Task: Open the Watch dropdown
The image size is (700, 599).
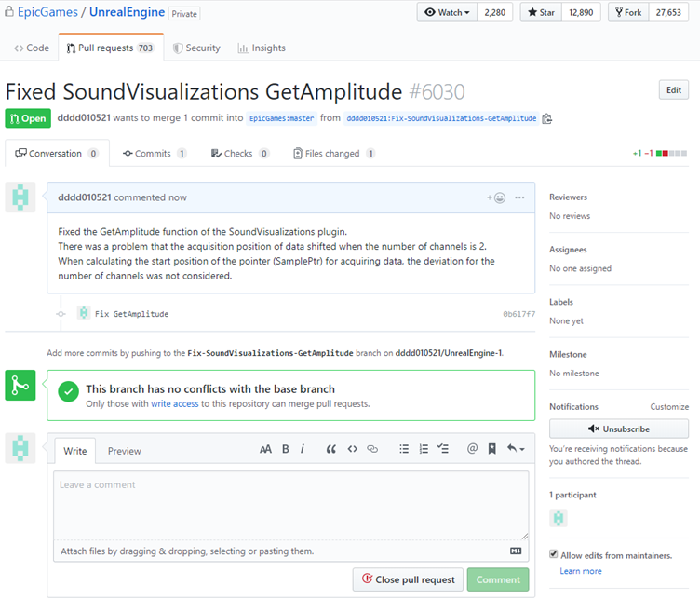Action: pyautogui.click(x=447, y=12)
